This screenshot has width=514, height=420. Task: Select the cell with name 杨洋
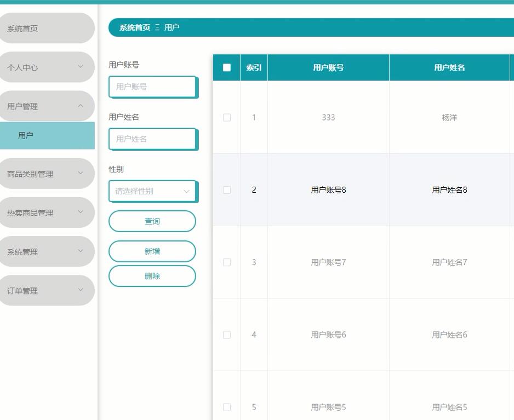(449, 117)
